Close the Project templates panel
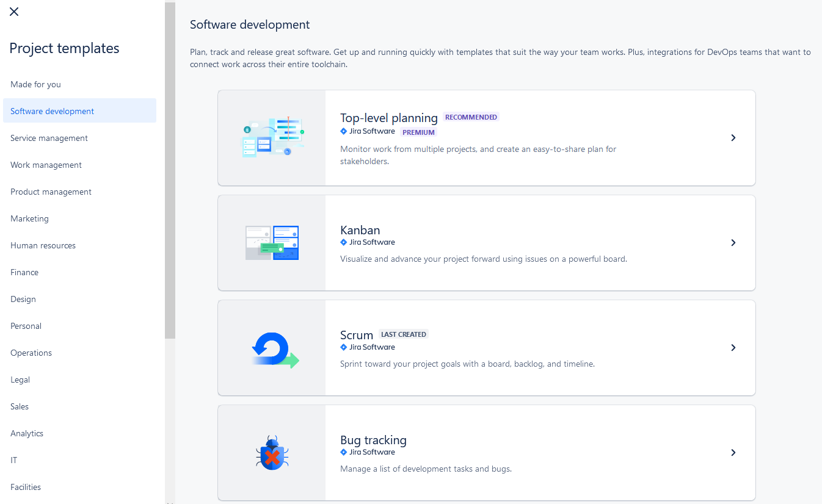The image size is (822, 504). pyautogui.click(x=13, y=11)
